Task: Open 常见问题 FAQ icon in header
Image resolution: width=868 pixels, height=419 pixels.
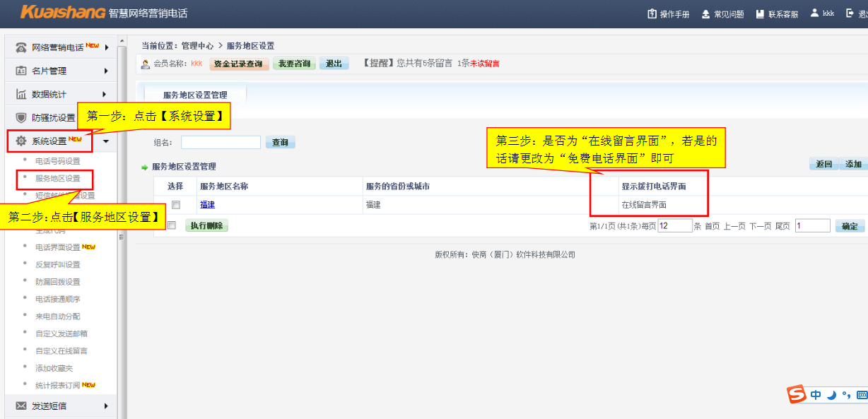Action: [705, 14]
